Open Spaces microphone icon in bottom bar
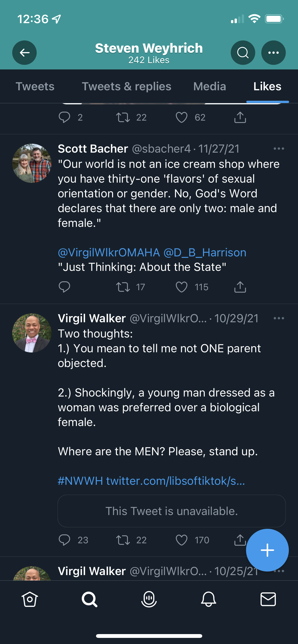Screen dimensions: 298x644 click(149, 599)
